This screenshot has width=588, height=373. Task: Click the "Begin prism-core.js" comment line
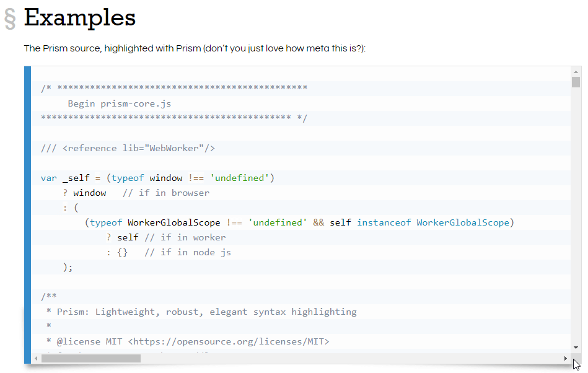coord(119,103)
